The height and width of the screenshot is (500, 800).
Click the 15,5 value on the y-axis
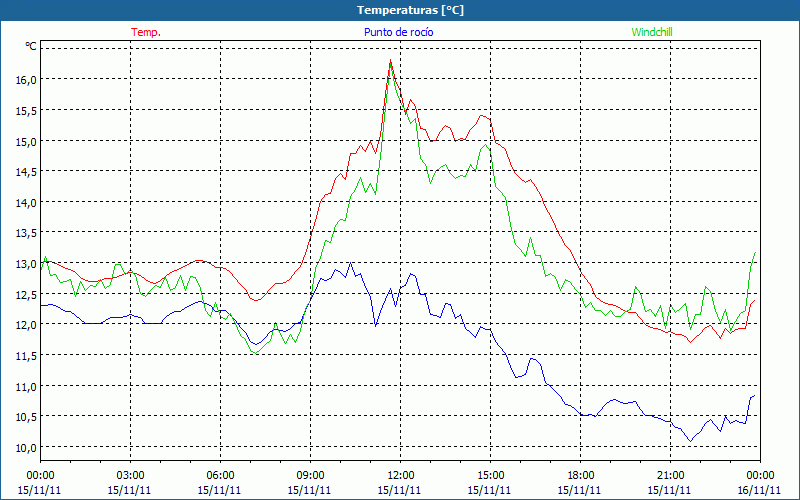(26, 111)
